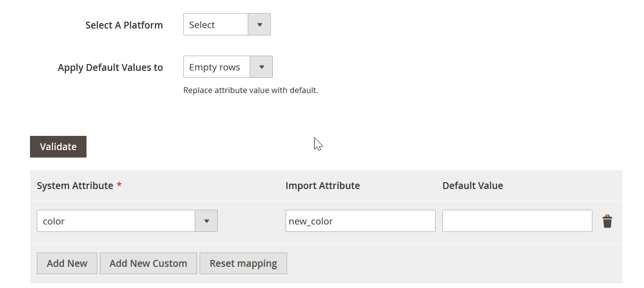Click the red required asterisk by System Attribute

pos(119,185)
